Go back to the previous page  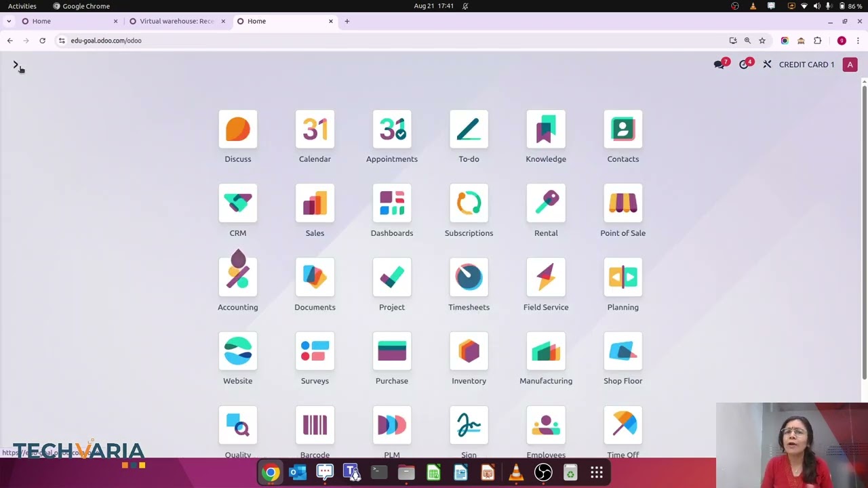point(10,41)
